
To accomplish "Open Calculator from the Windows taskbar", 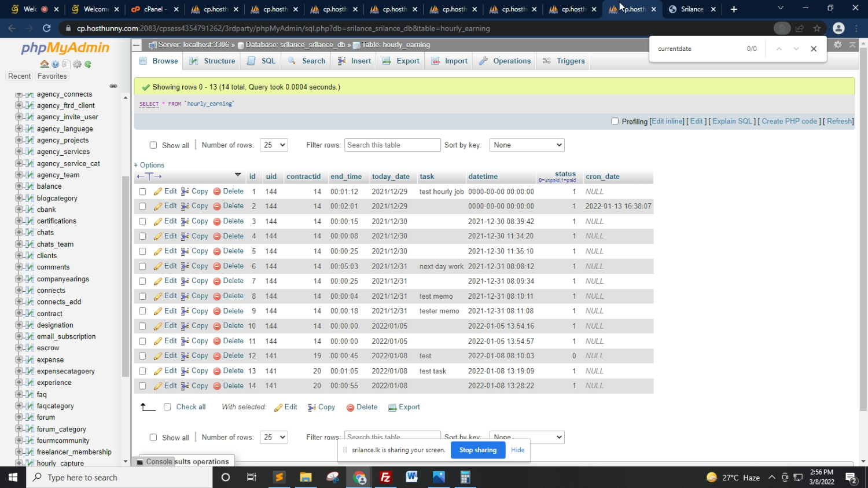I will point(465,478).
